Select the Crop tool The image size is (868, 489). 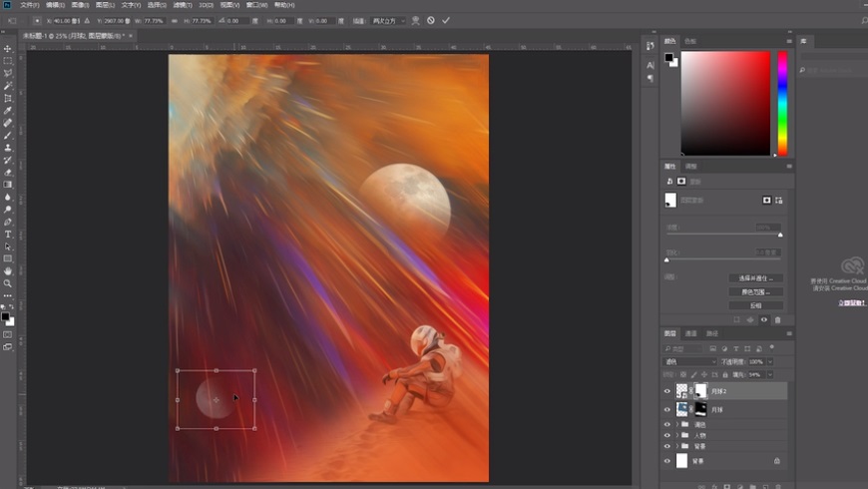tap(8, 98)
